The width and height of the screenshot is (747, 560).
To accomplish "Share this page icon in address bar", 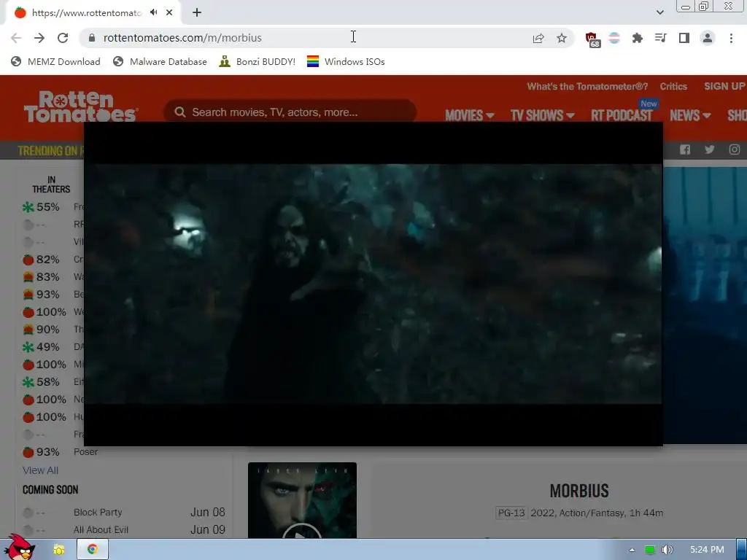I will click(x=538, y=38).
